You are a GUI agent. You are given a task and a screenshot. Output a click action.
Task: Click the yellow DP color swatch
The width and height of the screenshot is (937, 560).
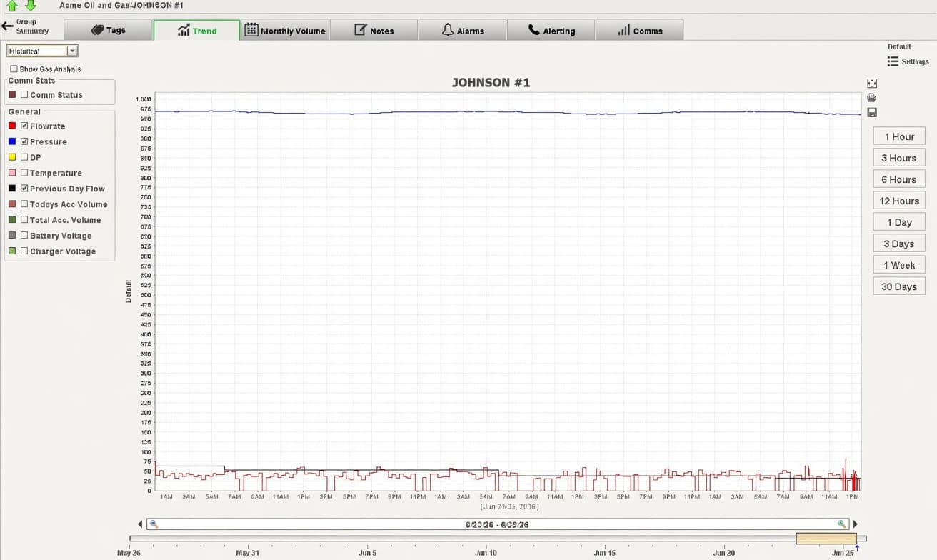click(12, 157)
